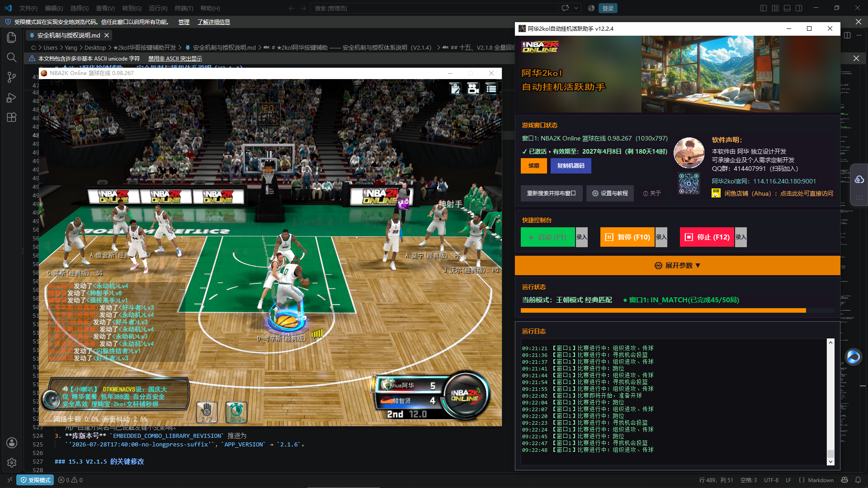Toggle the primary sidebar layout icon
The width and height of the screenshot is (868, 488).
[x=764, y=8]
